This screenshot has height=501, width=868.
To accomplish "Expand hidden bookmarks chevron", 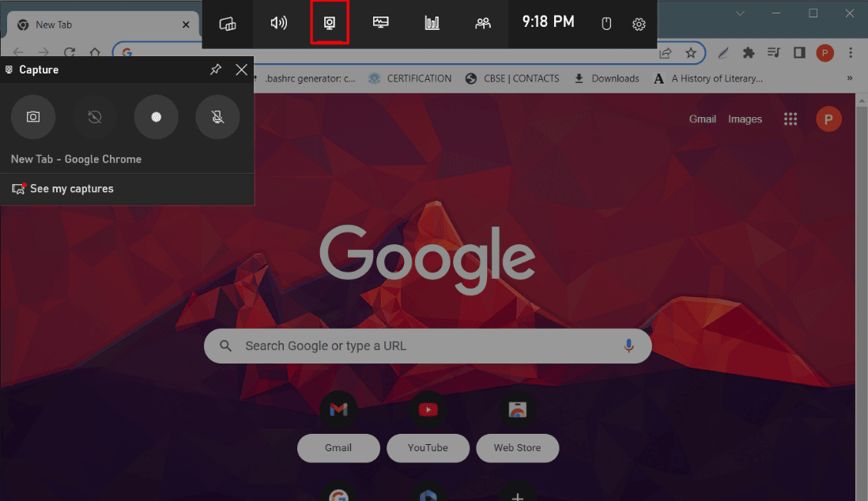I will click(x=849, y=78).
